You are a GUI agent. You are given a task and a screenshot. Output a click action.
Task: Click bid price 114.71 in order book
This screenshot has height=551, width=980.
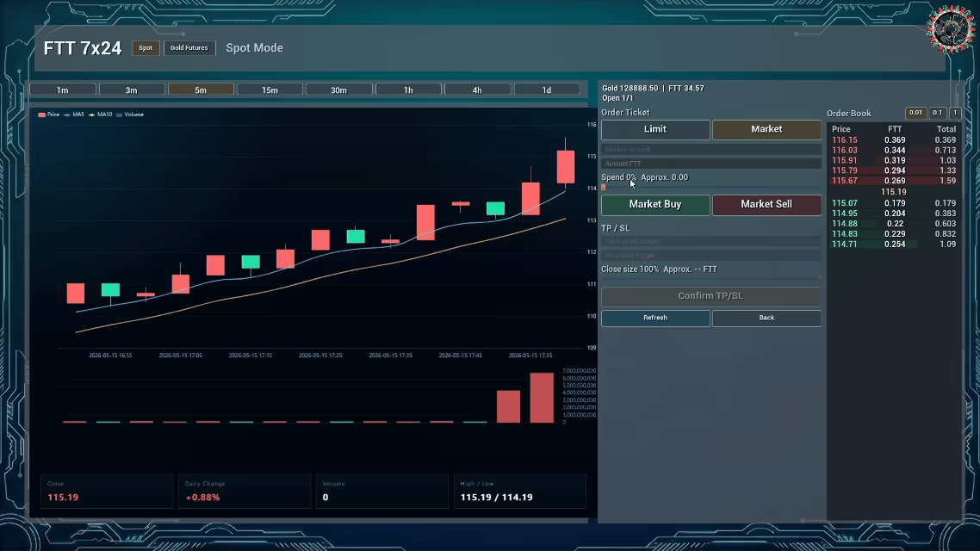pos(845,245)
